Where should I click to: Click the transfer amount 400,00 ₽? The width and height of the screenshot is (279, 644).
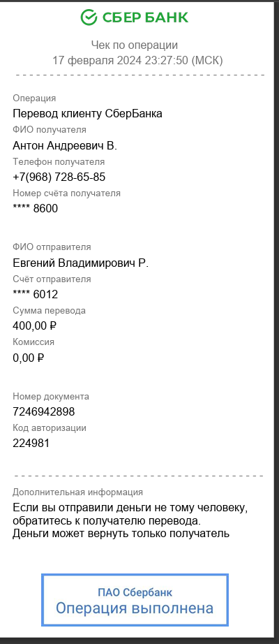34,325
